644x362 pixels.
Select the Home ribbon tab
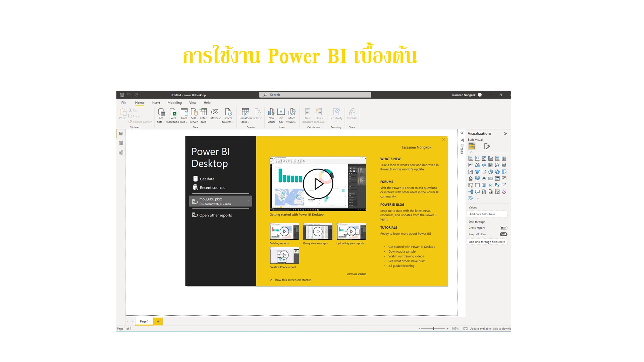(x=140, y=103)
